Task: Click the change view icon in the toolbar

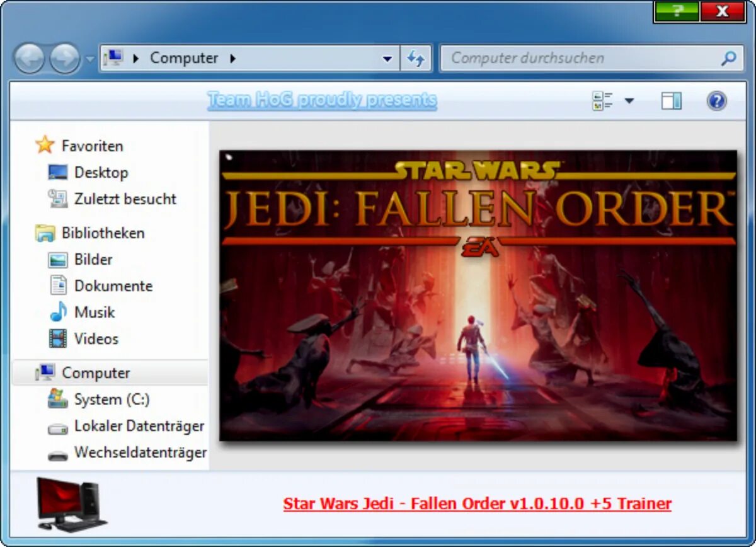Action: [603, 101]
